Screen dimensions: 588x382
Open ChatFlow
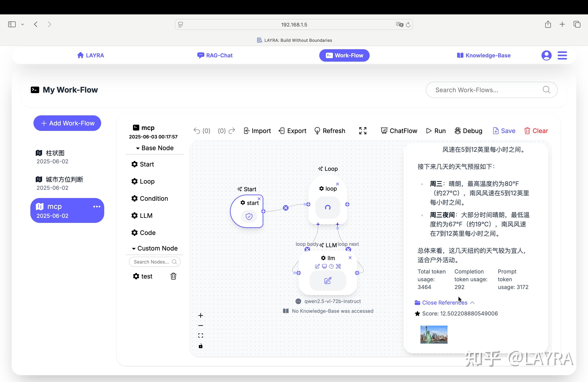pos(399,131)
